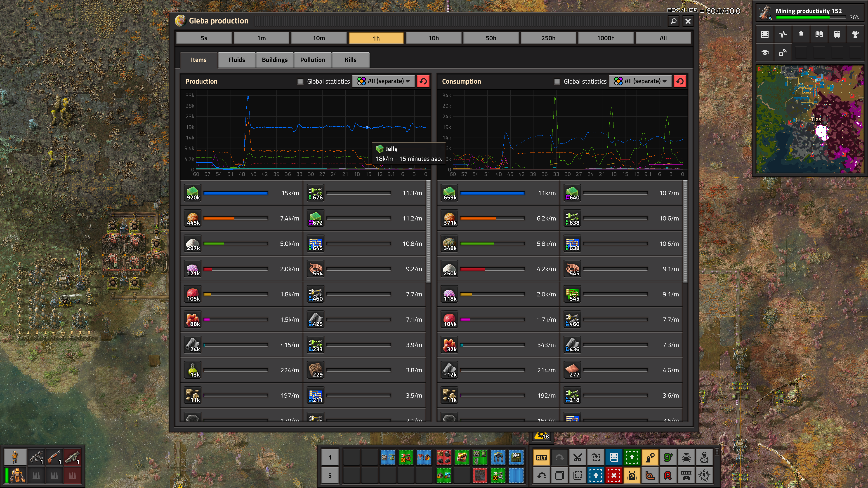Image resolution: width=868 pixels, height=488 pixels.
Task: Toggle Global statistics checkbox under Consumption
Action: 557,82
